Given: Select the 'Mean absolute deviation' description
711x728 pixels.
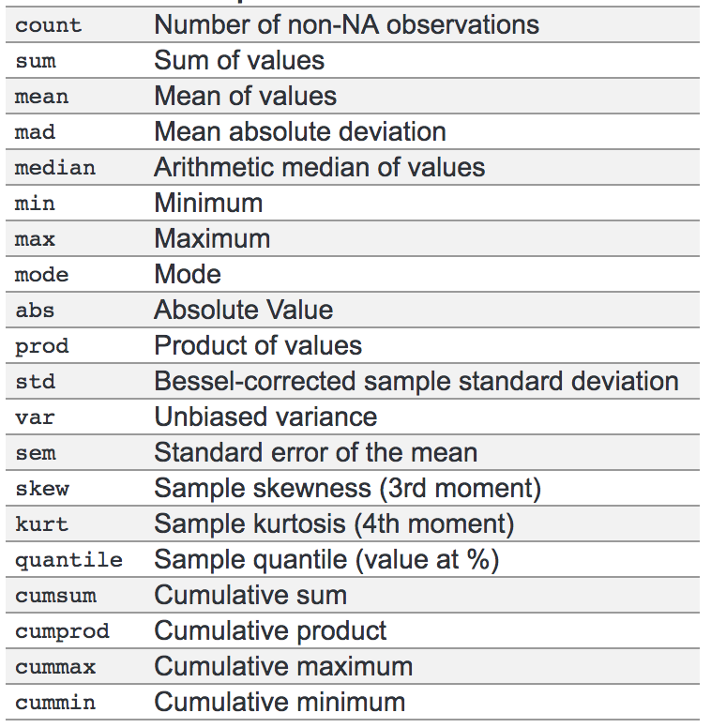Looking at the screenshot, I should pyautogui.click(x=300, y=132).
